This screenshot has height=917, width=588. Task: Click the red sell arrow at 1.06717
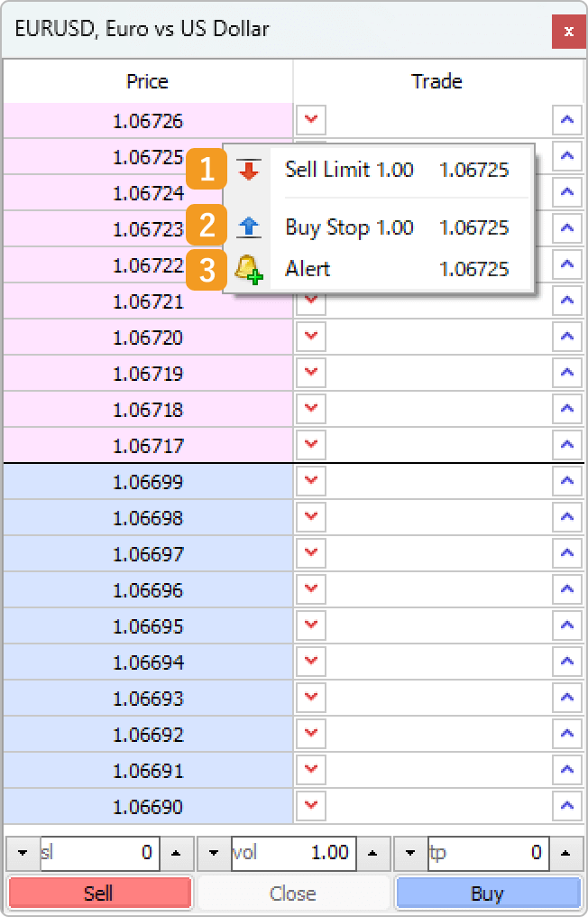tap(311, 445)
